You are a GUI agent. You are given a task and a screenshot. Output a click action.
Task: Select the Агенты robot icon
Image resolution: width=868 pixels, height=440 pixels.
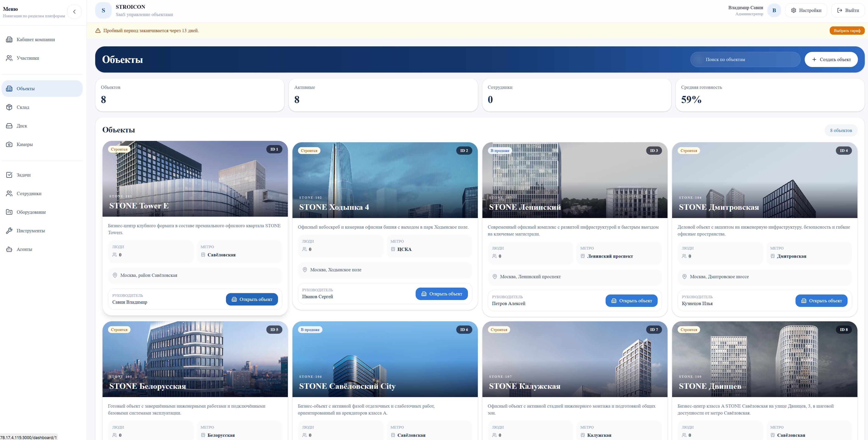coord(9,249)
